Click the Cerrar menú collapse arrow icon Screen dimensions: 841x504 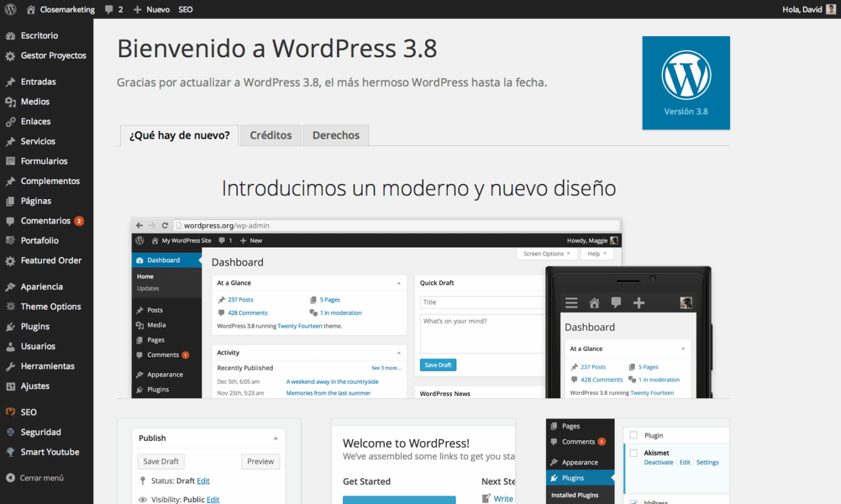pyautogui.click(x=10, y=478)
